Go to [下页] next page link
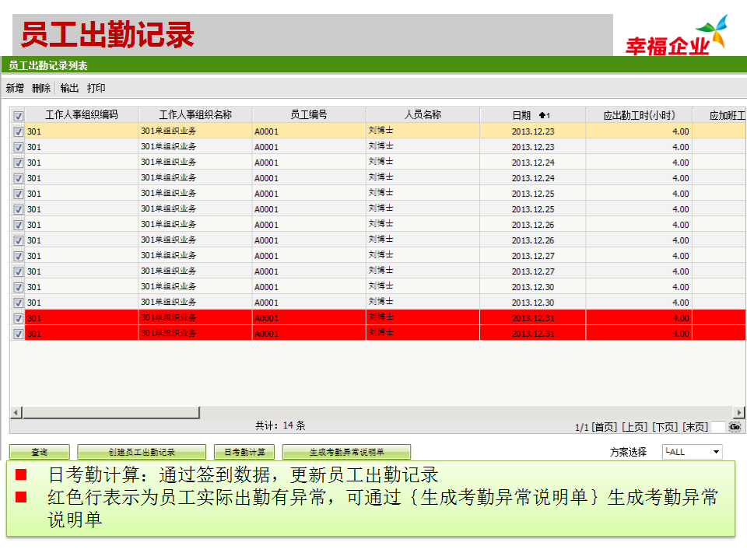The height and width of the screenshot is (560, 747). [x=665, y=427]
